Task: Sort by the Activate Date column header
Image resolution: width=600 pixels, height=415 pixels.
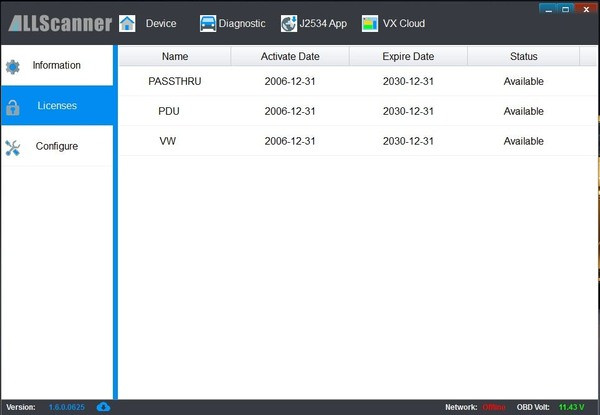Action: (x=290, y=57)
